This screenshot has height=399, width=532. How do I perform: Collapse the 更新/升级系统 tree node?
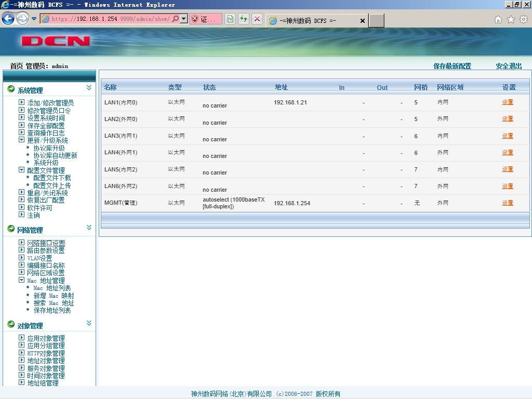[x=21, y=140]
